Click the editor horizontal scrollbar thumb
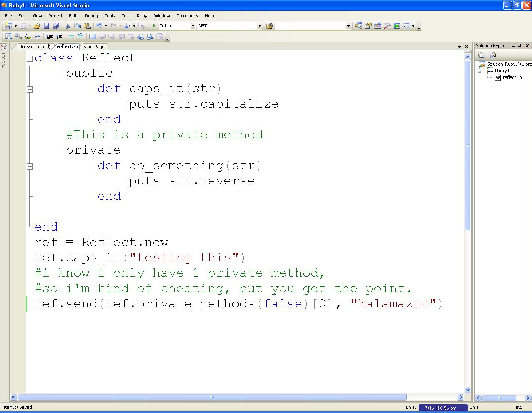Viewport: 532px width, 413px height. [212, 397]
